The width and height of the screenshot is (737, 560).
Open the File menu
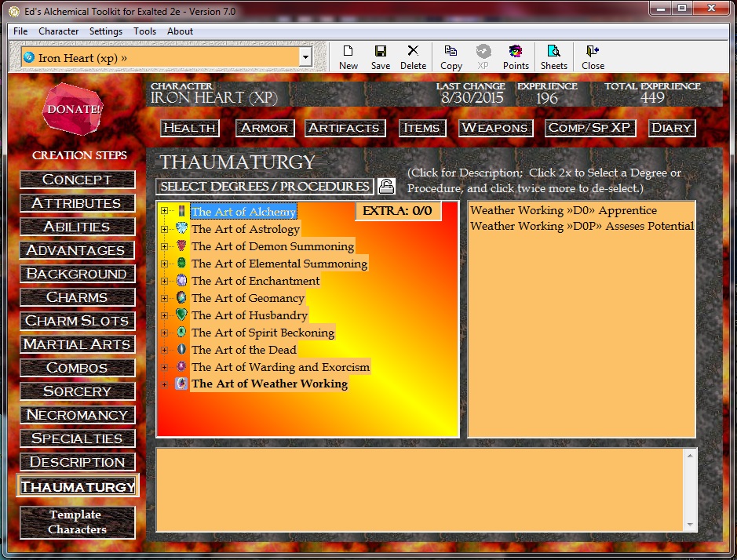(20, 31)
